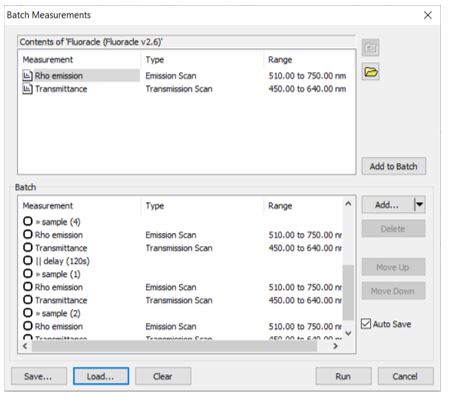Image resolution: width=451 pixels, height=401 pixels.
Task: Open the Add... dropdown arrow
Action: click(x=420, y=204)
